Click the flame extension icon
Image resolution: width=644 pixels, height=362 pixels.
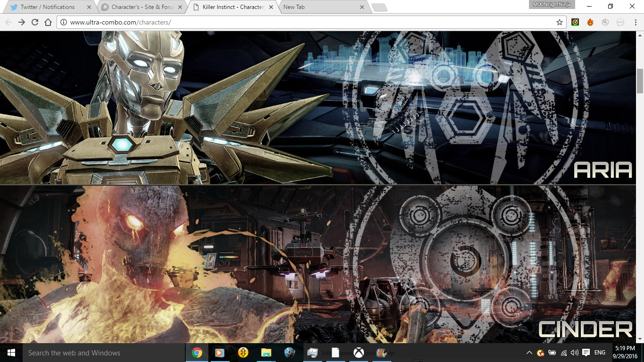pyautogui.click(x=590, y=22)
